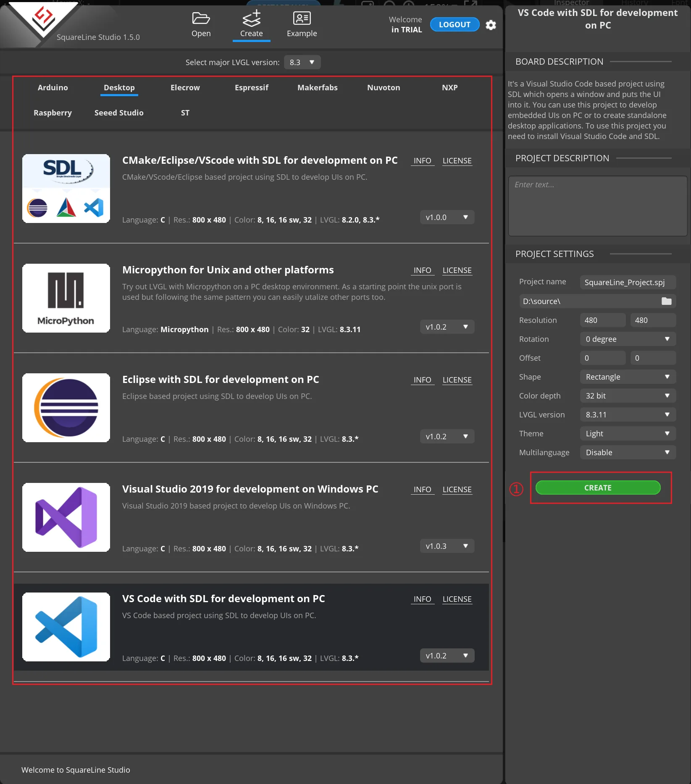Screen dimensions: 691x784
Task: Click the second Offset value field
Action: [x=653, y=358]
